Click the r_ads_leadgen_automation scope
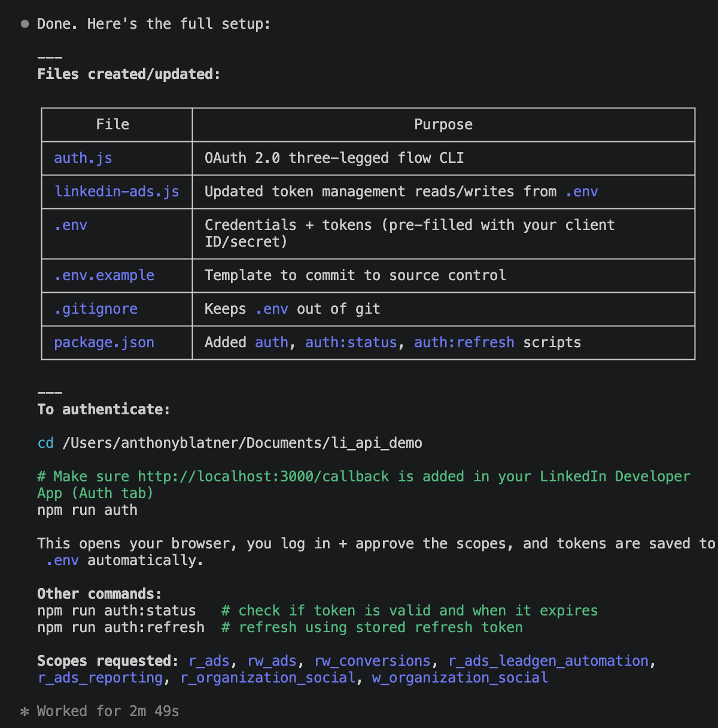This screenshot has height=728, width=718. point(549,661)
